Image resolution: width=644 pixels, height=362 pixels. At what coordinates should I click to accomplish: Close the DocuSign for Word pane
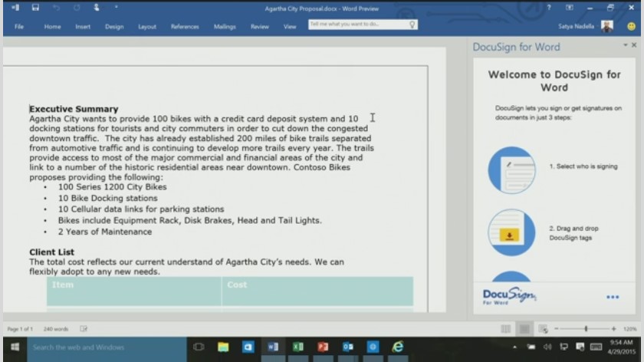coord(634,44)
